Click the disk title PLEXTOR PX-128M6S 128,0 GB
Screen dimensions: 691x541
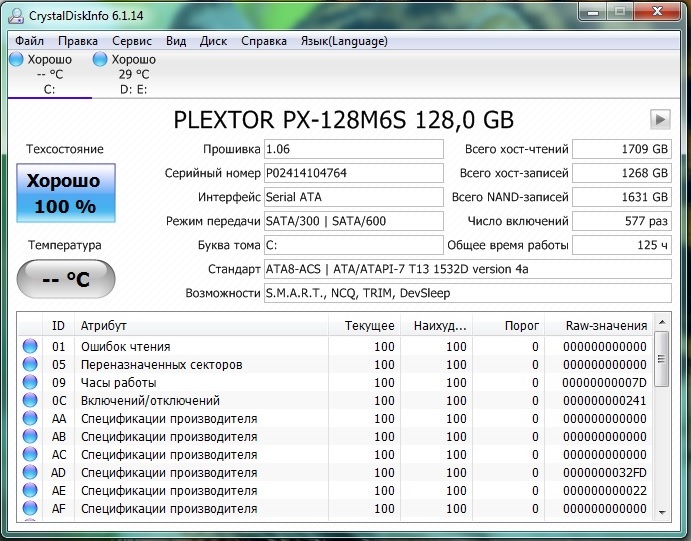[344, 119]
